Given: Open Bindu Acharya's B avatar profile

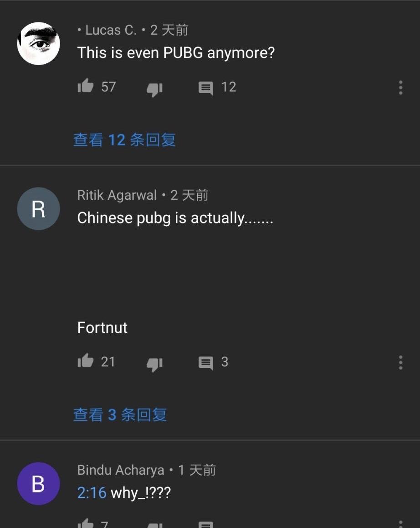Looking at the screenshot, I should coord(38,484).
